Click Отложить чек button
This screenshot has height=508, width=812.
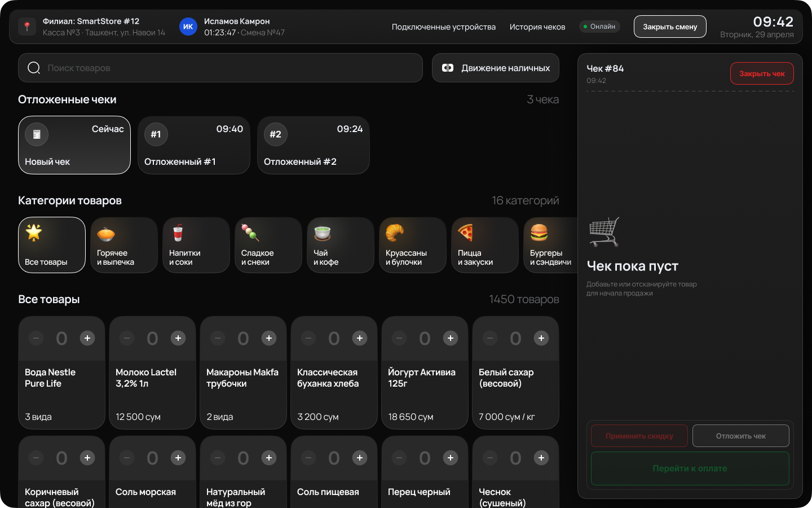(x=741, y=436)
